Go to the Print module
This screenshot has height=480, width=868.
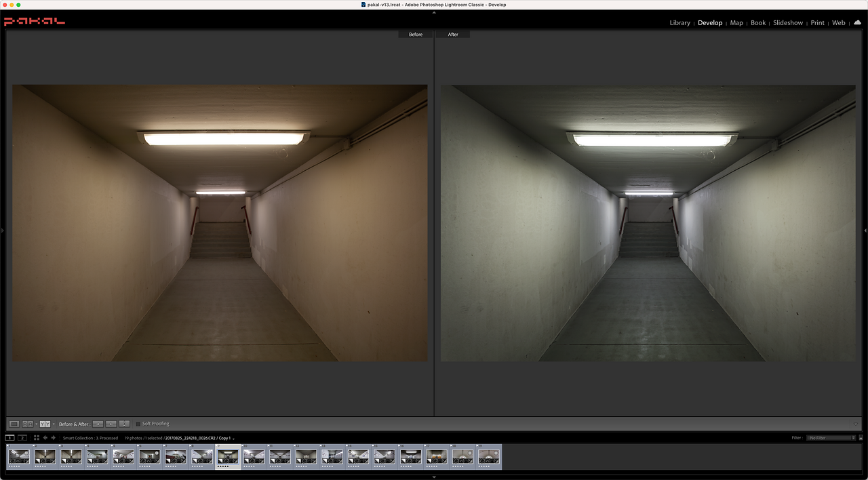(x=817, y=22)
